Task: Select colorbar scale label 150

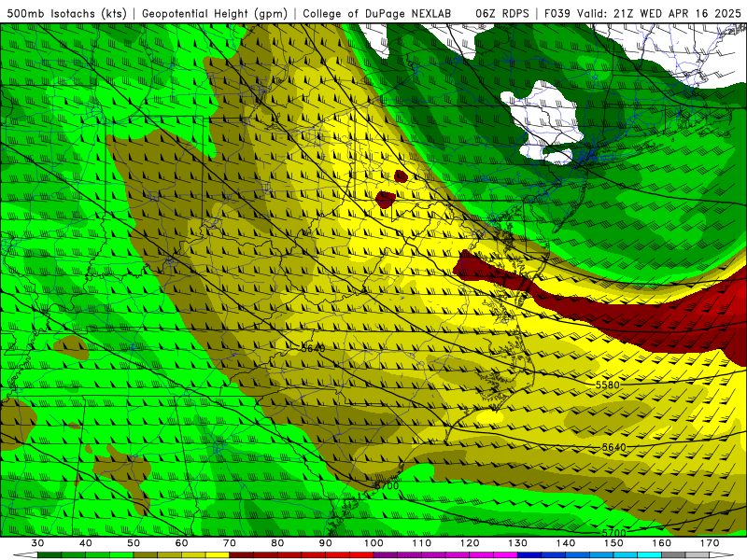Action: pyautogui.click(x=613, y=543)
